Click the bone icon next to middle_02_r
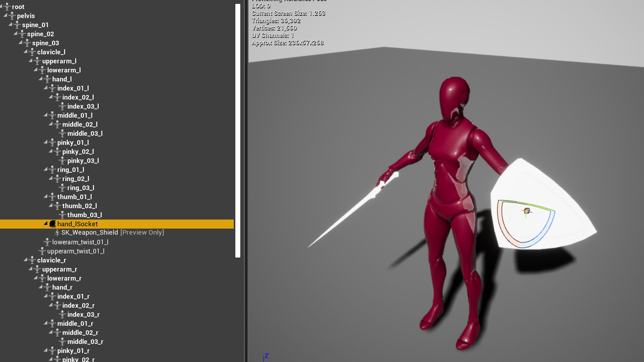The height and width of the screenshot is (362, 644). [x=57, y=333]
